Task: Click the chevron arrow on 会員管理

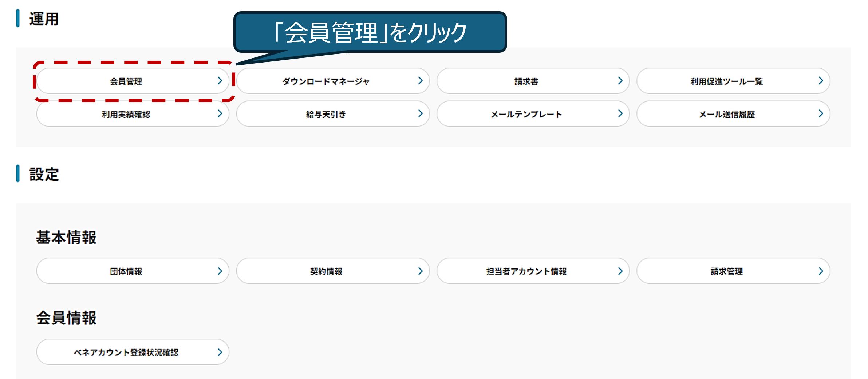Action: coord(220,81)
